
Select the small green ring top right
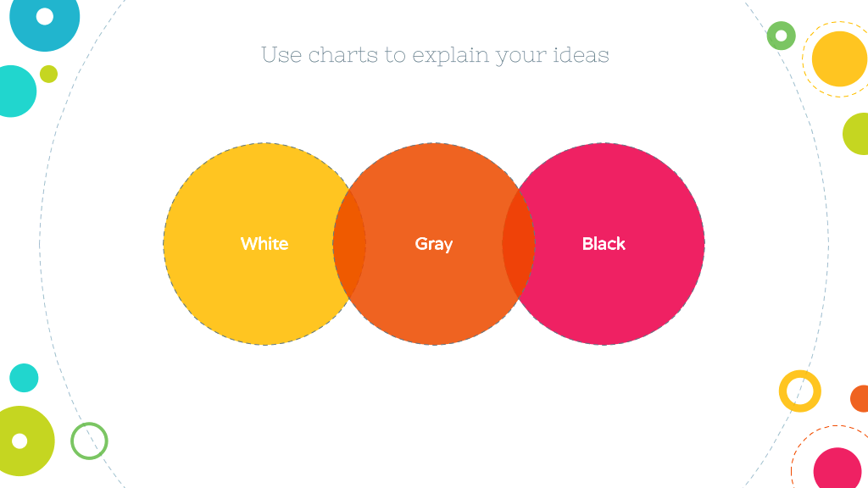click(x=781, y=36)
